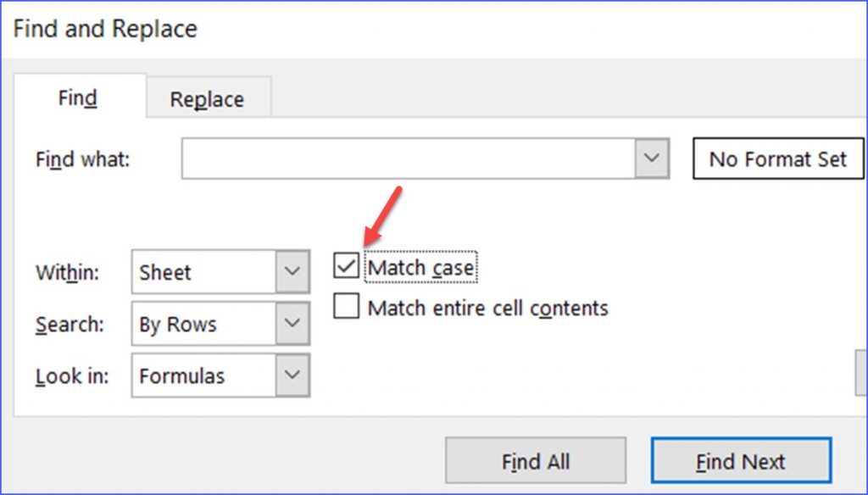Select the Find tab
This screenshot has width=868, height=495.
tap(77, 98)
